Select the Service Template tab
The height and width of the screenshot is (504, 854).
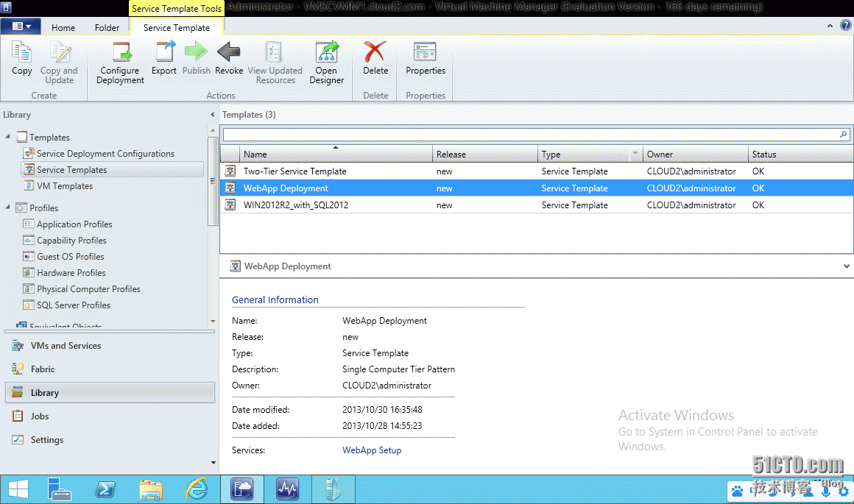click(177, 28)
